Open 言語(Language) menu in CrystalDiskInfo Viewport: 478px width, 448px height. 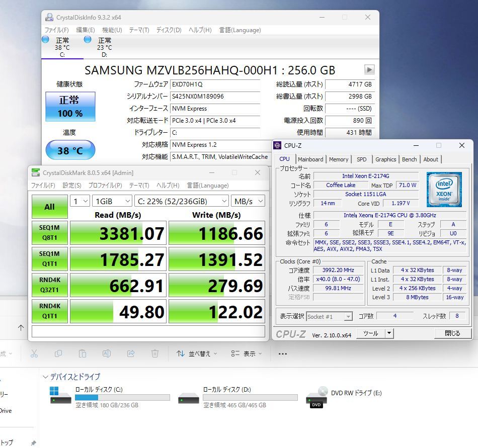240,30
